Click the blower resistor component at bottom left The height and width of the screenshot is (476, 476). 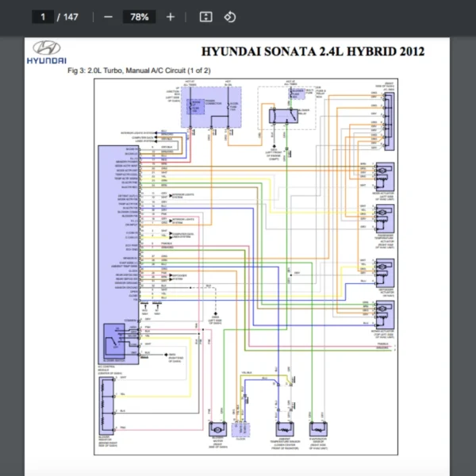[107, 404]
